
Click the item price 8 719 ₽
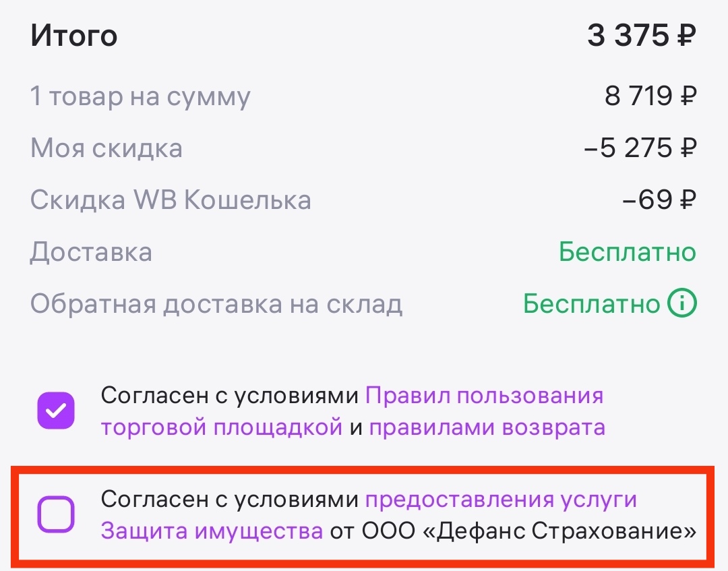point(650,96)
